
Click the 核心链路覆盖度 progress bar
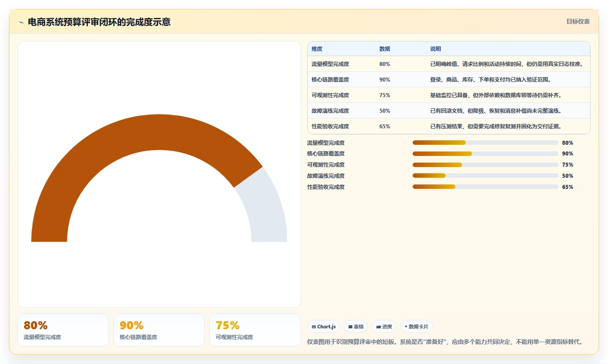click(x=485, y=154)
